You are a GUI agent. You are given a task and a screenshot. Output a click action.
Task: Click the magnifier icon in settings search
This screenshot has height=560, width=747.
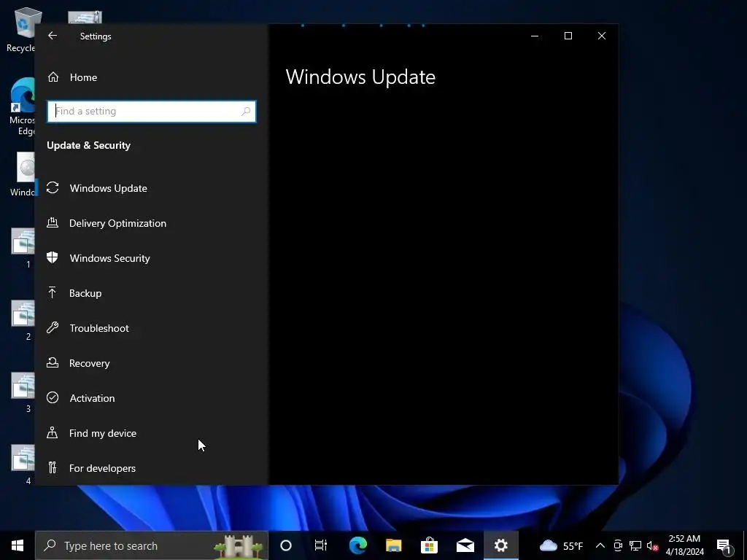pyautogui.click(x=246, y=112)
